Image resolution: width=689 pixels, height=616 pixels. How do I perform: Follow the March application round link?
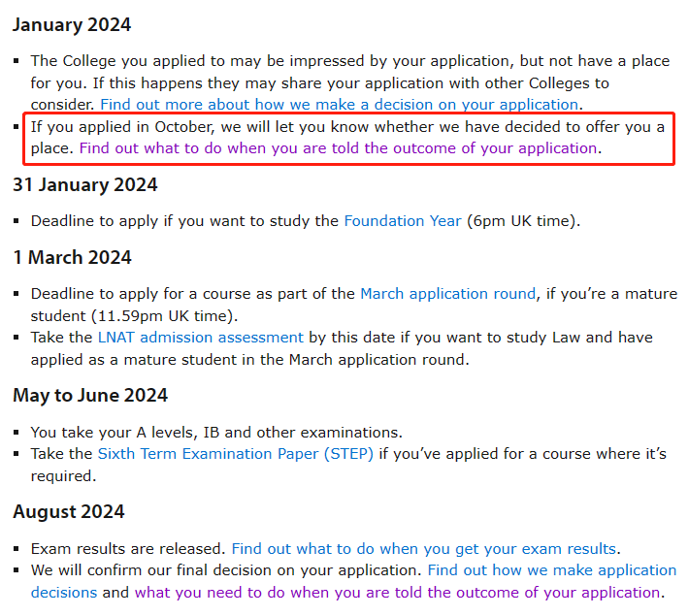coord(447,294)
